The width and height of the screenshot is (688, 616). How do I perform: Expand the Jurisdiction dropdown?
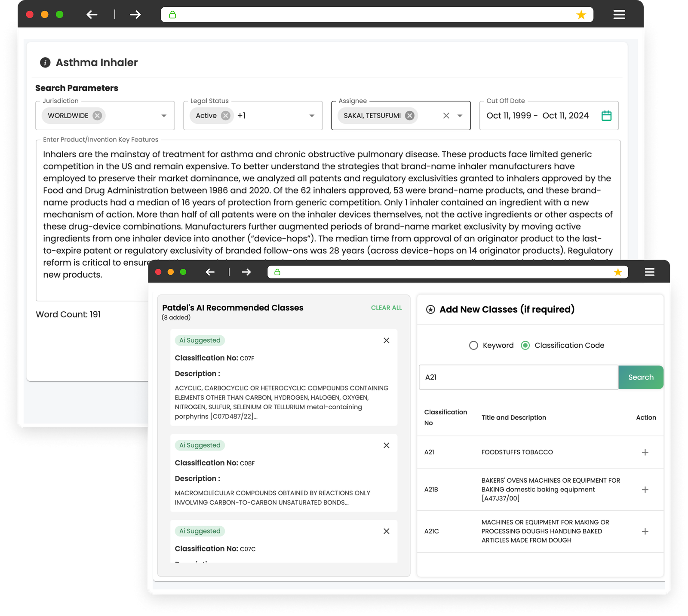[x=164, y=116]
